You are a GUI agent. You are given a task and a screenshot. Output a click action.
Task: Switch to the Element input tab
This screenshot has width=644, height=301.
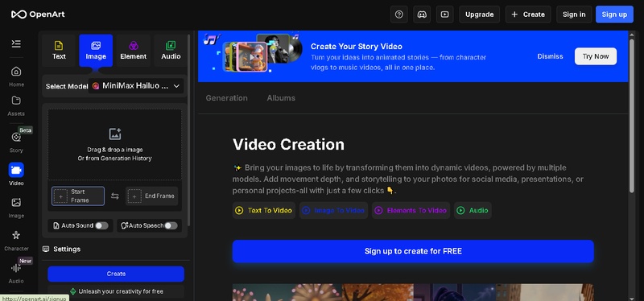(133, 51)
